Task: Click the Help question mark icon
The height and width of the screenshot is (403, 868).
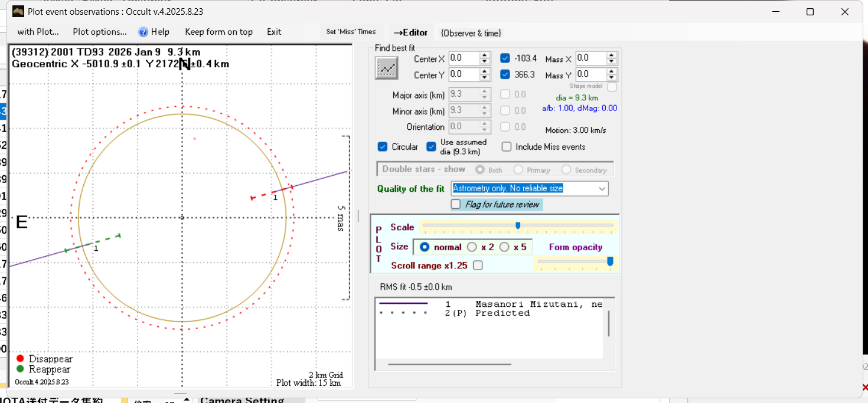Action: click(x=143, y=32)
